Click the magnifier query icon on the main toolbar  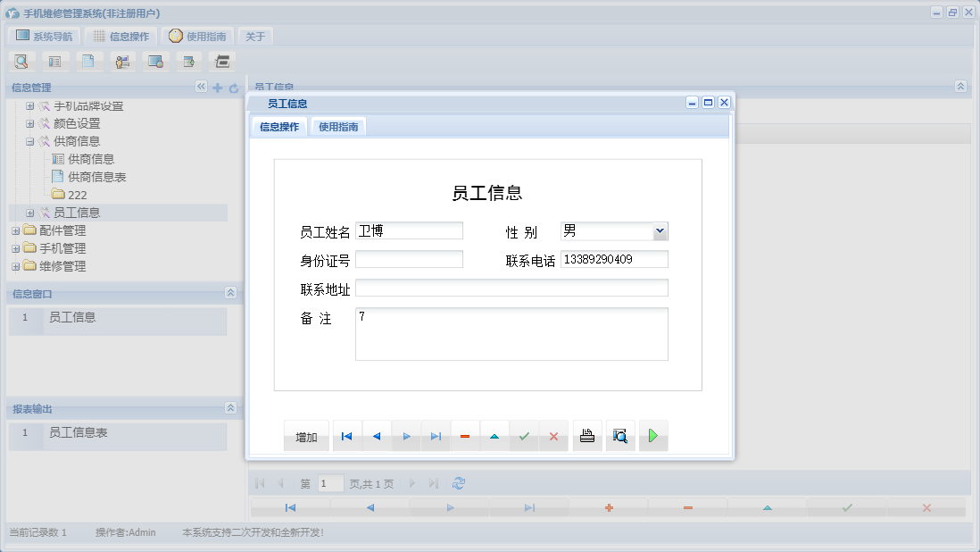point(21,61)
